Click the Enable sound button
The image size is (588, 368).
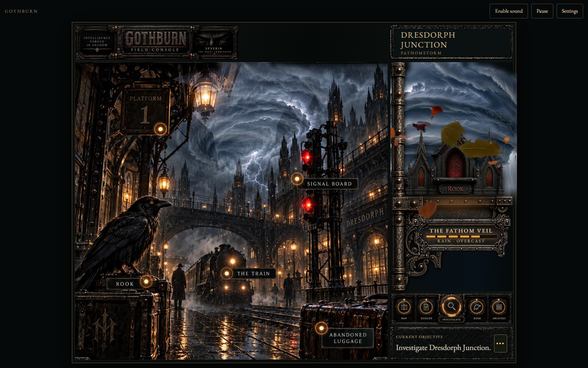[509, 11]
